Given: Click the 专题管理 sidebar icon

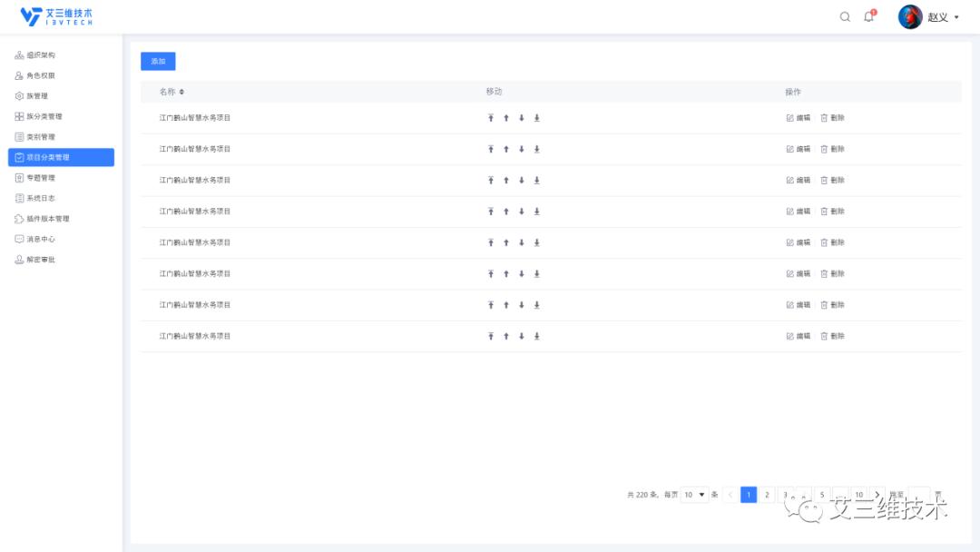Looking at the screenshot, I should point(19,178).
